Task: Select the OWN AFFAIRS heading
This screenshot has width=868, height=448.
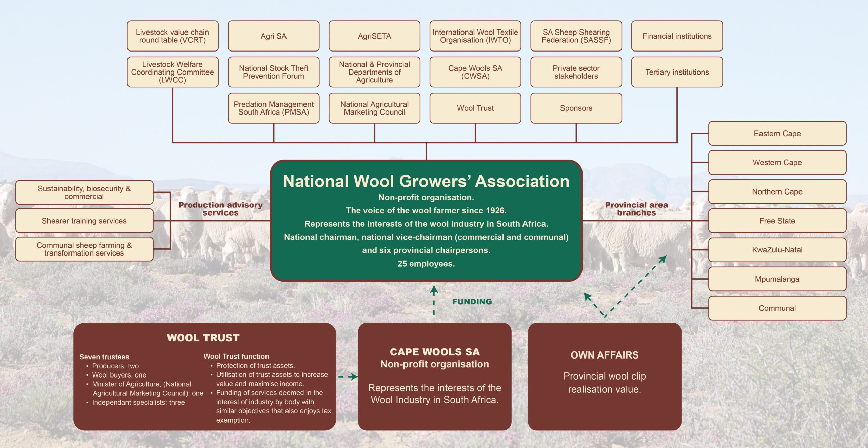Action: (x=605, y=355)
